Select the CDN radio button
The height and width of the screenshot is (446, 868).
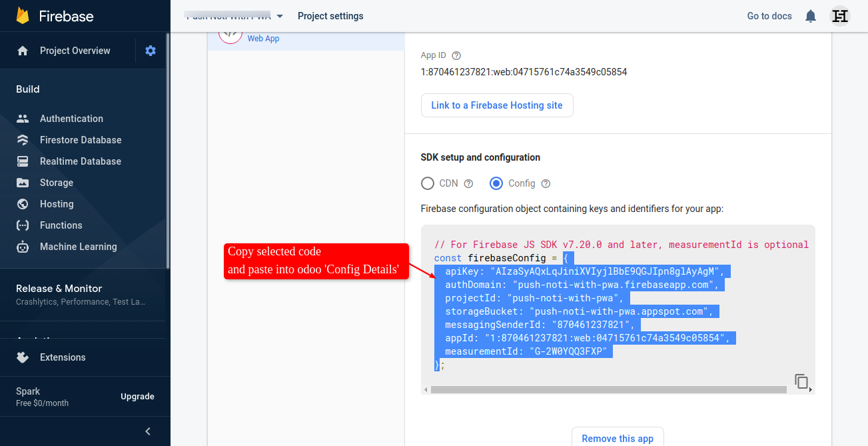coord(428,183)
